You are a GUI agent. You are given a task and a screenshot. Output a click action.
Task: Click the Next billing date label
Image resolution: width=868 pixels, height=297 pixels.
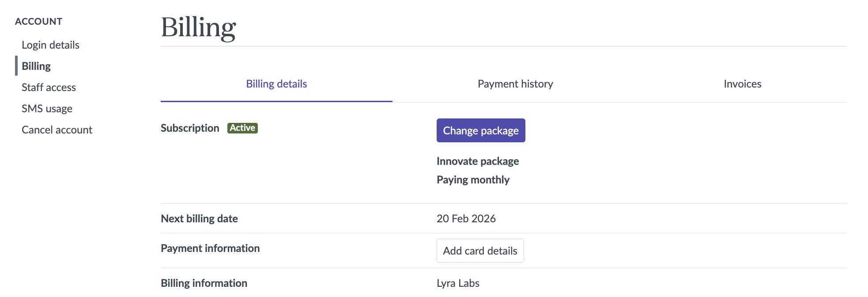click(199, 219)
